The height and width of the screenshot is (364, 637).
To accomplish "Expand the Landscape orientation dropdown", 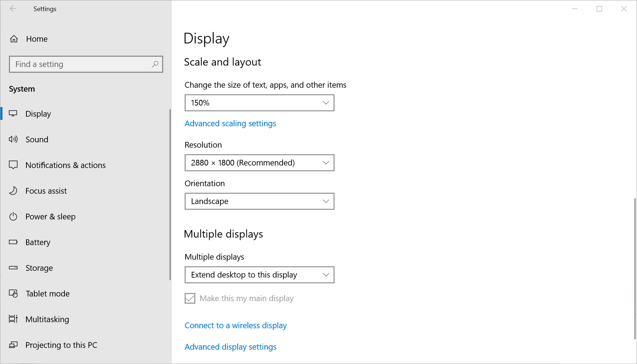I will (259, 201).
